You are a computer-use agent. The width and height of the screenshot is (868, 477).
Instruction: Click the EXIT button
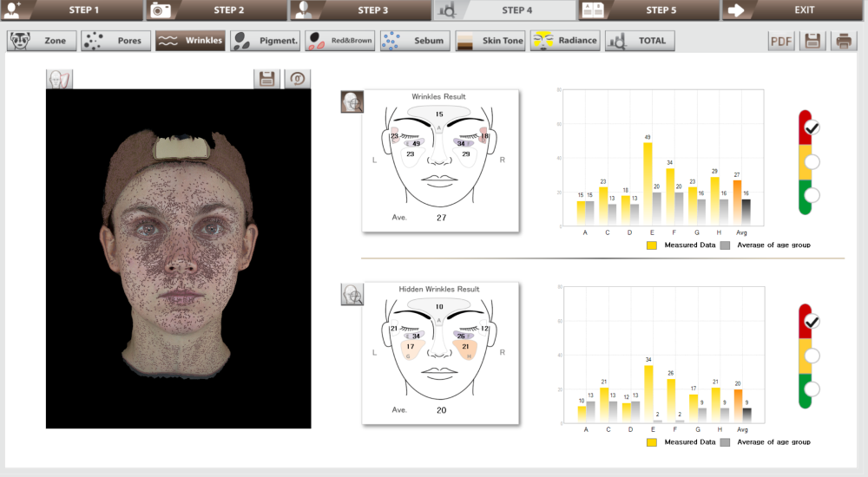coord(793,10)
